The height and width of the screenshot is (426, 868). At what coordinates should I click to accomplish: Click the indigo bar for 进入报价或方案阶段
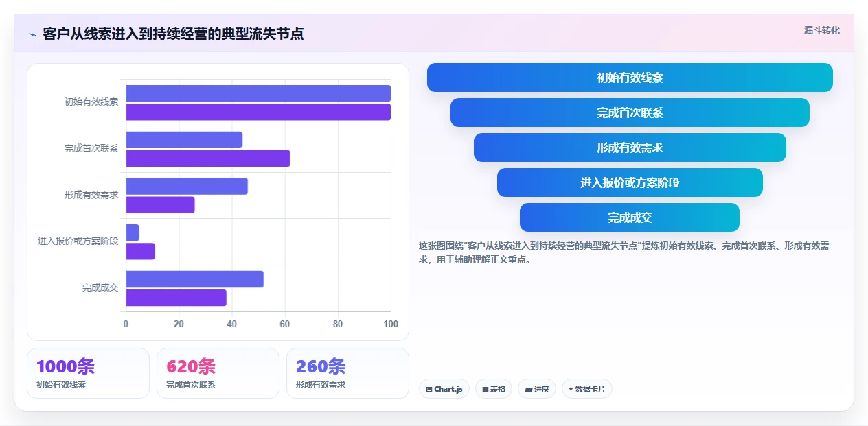tap(133, 233)
